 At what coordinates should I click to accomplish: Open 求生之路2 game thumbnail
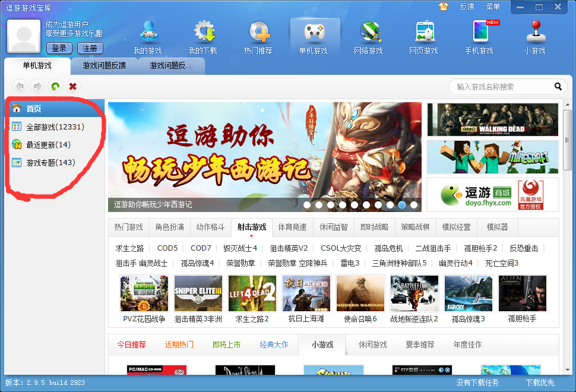252,293
